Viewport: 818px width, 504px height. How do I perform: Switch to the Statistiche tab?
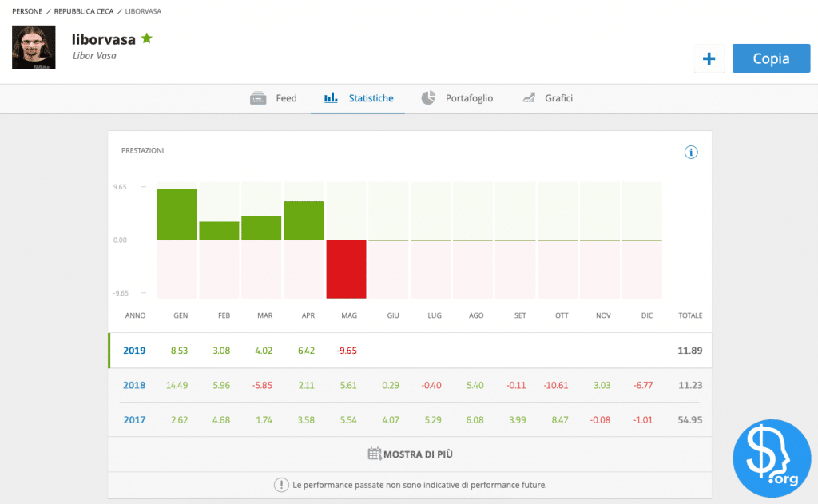358,98
